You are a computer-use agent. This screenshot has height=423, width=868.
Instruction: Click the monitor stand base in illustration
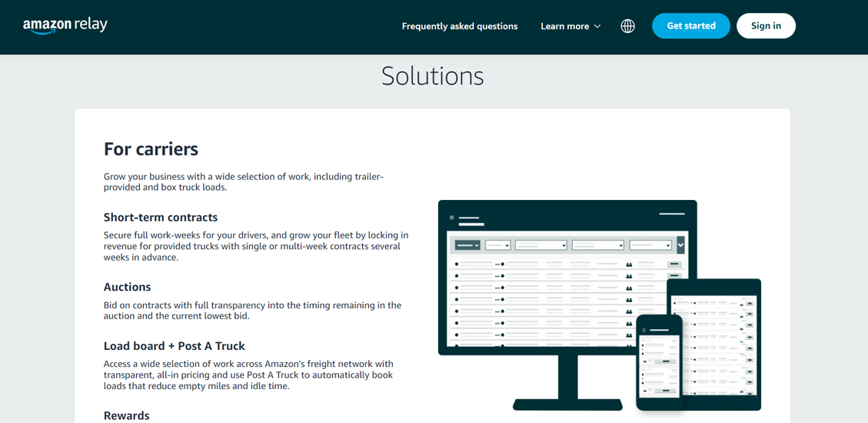tap(567, 404)
